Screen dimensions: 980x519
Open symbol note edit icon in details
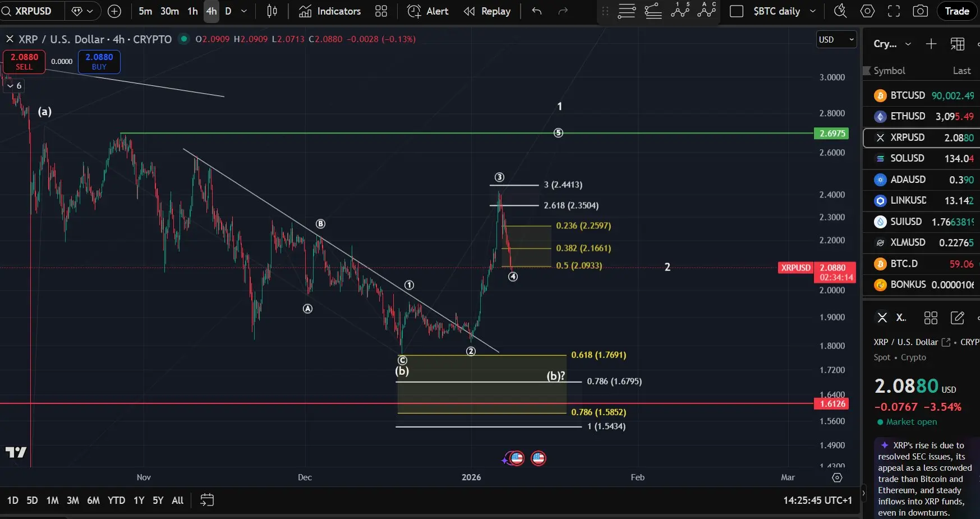pos(958,318)
